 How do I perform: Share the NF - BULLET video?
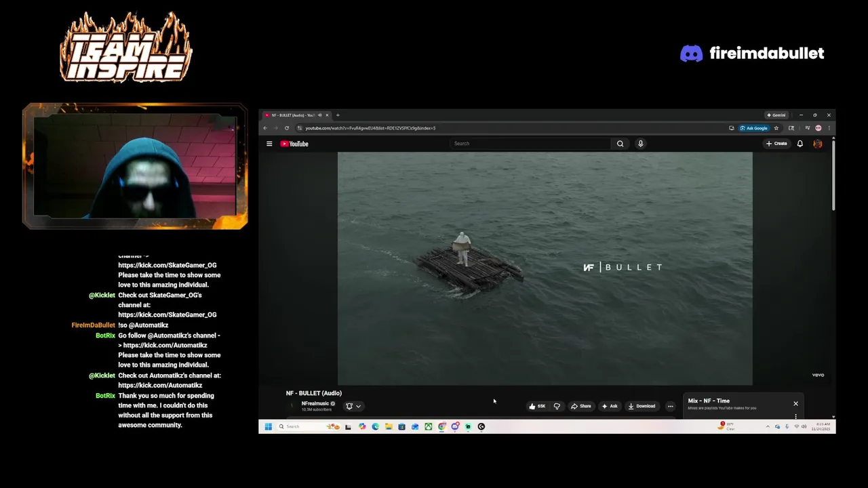[580, 406]
